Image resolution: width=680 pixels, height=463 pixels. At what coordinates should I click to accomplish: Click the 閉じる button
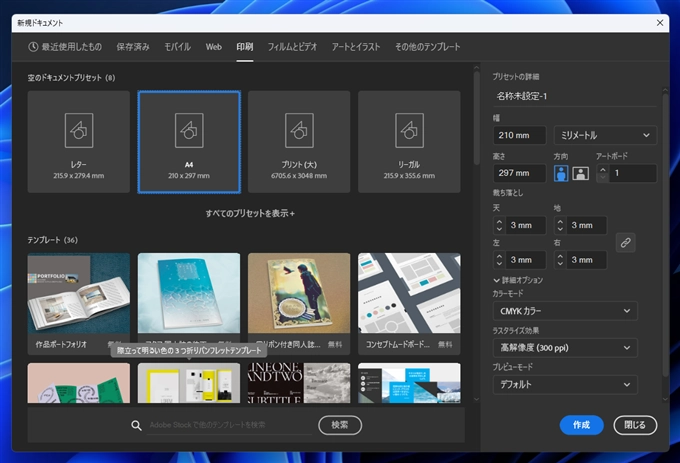click(635, 425)
